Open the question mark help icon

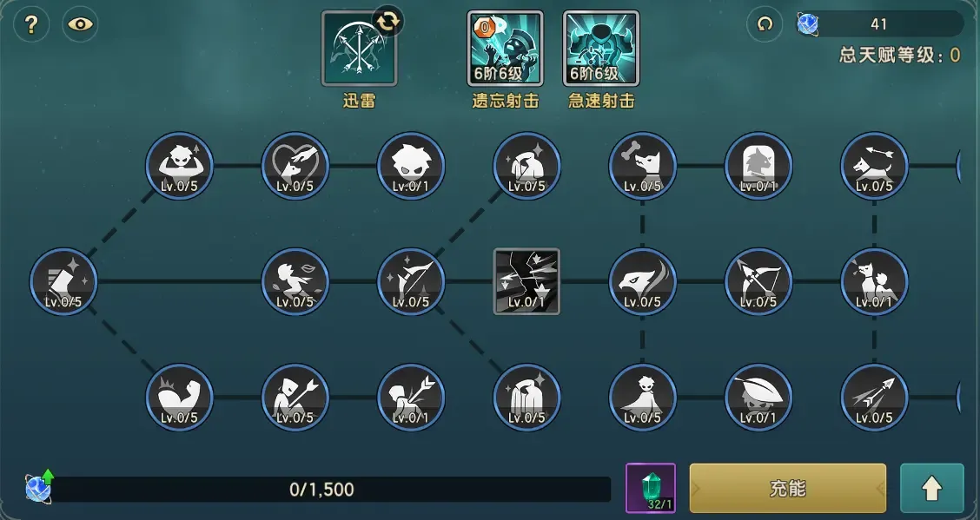coord(31,24)
